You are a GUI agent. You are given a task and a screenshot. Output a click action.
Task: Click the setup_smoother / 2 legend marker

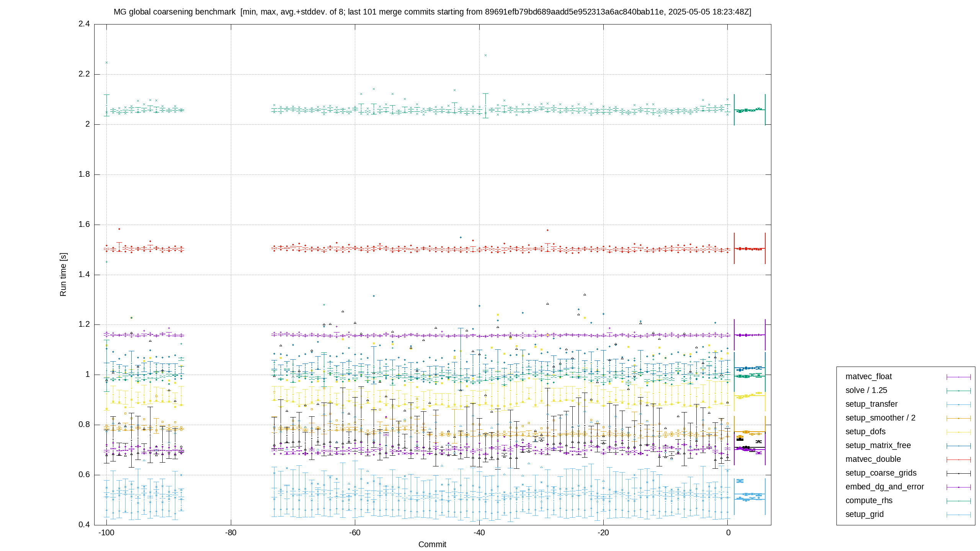click(x=959, y=418)
